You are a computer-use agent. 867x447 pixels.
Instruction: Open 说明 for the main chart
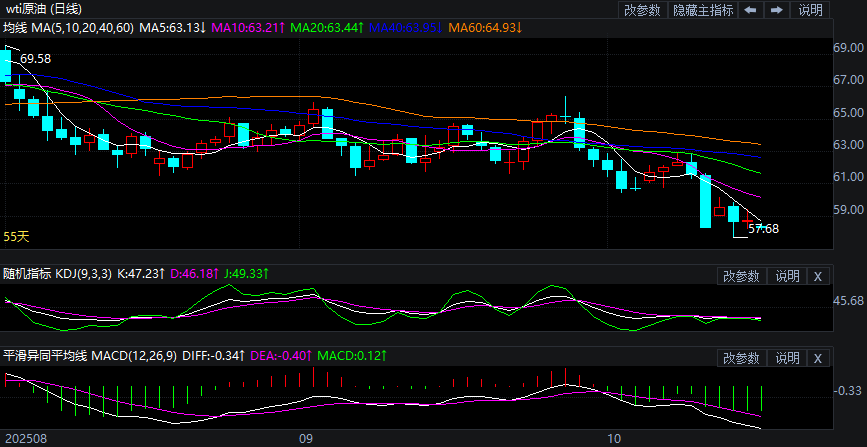pos(810,10)
